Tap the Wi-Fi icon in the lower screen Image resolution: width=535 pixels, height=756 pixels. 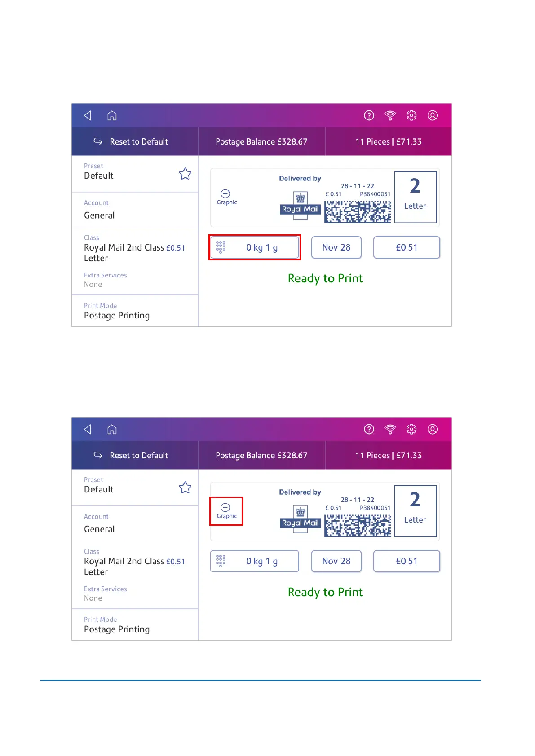390,430
